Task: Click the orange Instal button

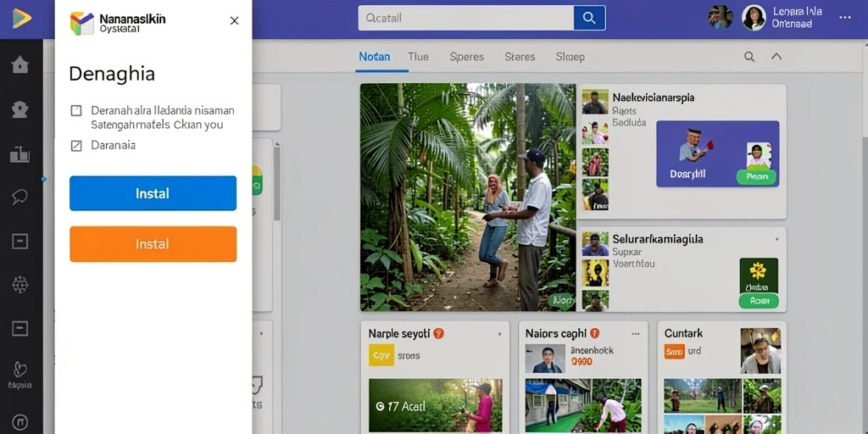Action: [x=153, y=244]
